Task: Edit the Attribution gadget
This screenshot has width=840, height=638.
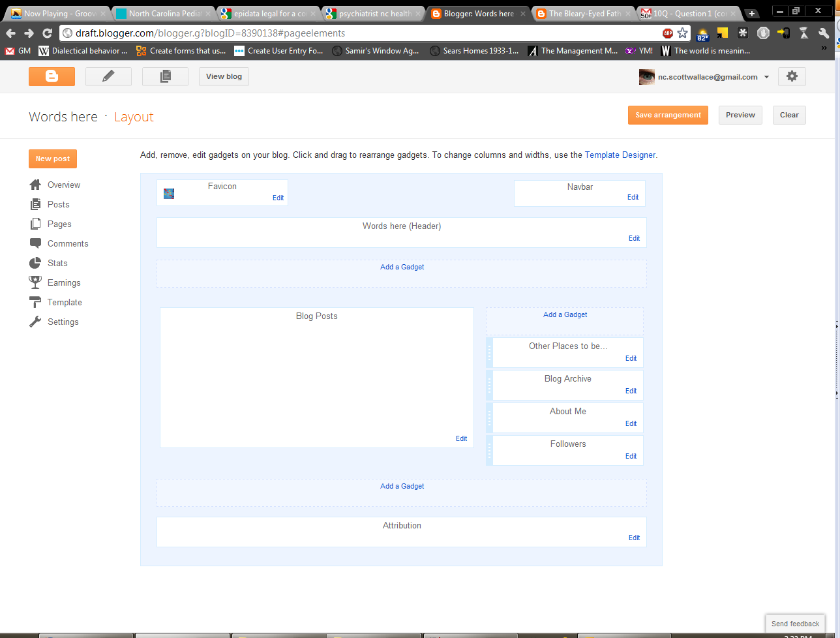Action: [635, 538]
